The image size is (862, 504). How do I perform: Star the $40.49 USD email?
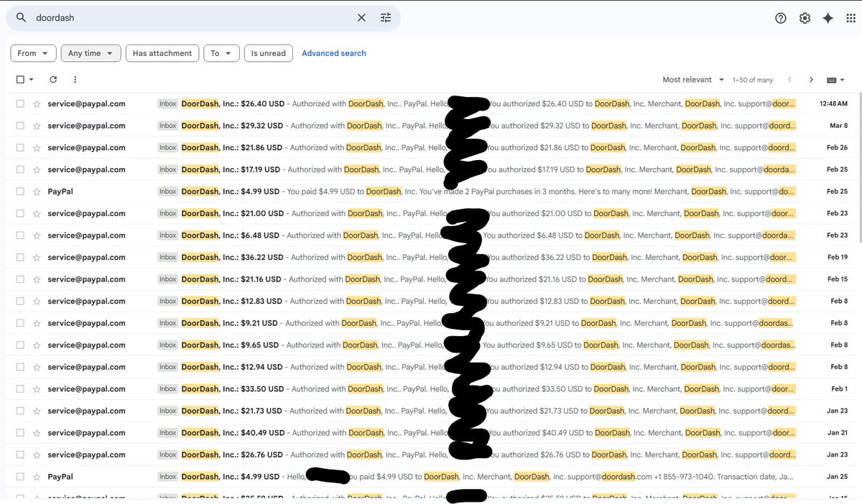click(x=37, y=433)
